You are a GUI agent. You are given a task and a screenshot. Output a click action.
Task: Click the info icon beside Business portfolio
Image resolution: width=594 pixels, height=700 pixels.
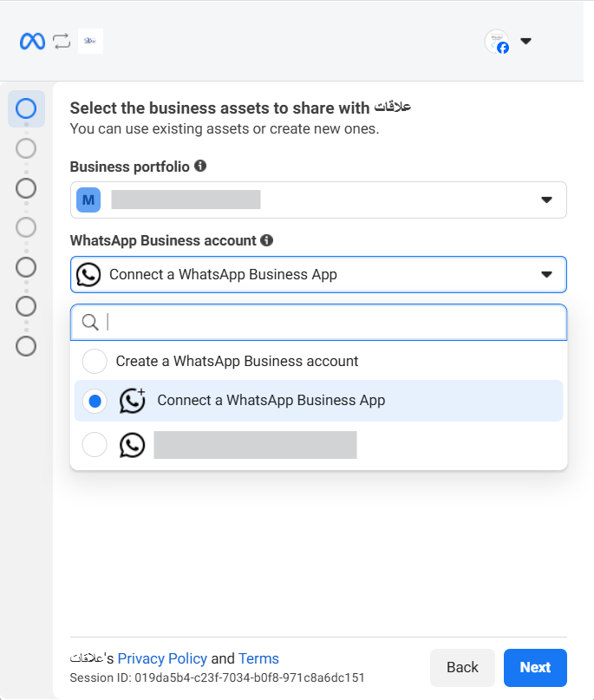(x=200, y=166)
